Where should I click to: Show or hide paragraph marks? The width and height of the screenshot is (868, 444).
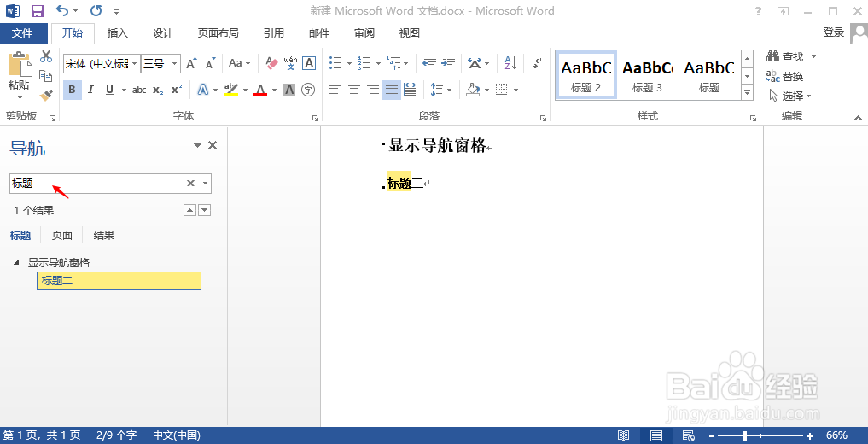[x=536, y=63]
